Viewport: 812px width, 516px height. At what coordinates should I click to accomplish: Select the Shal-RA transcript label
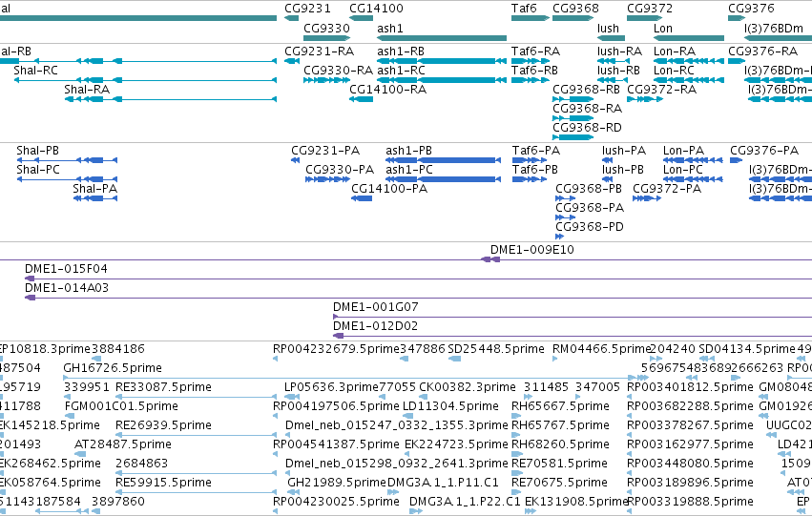[87, 90]
